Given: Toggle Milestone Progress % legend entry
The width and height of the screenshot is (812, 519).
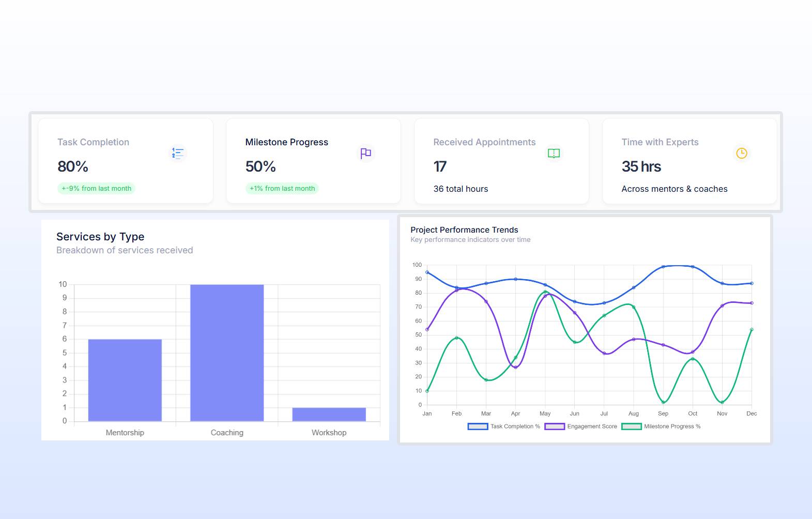Looking at the screenshot, I should click(x=661, y=426).
